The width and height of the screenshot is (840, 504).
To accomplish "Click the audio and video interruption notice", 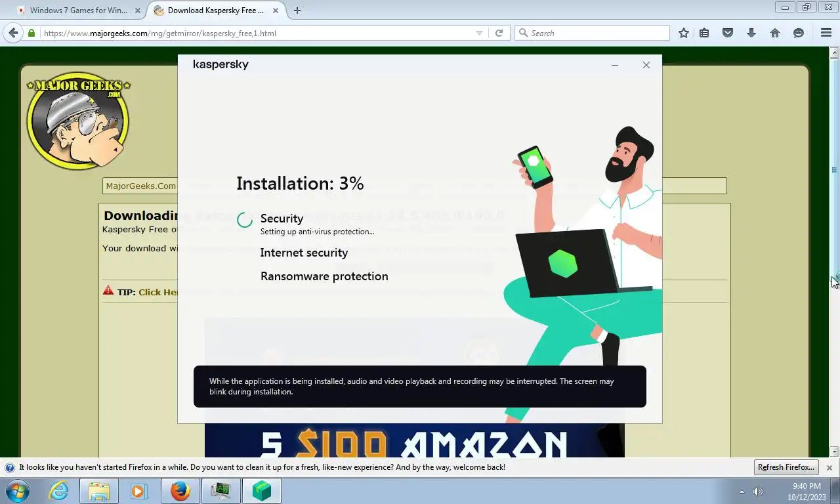I will pyautogui.click(x=420, y=387).
